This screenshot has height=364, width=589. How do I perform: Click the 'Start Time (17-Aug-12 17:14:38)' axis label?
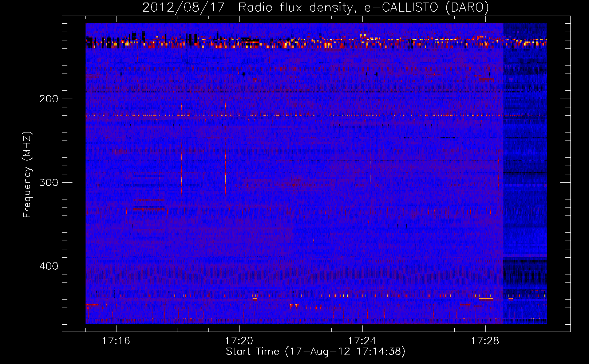click(x=316, y=352)
